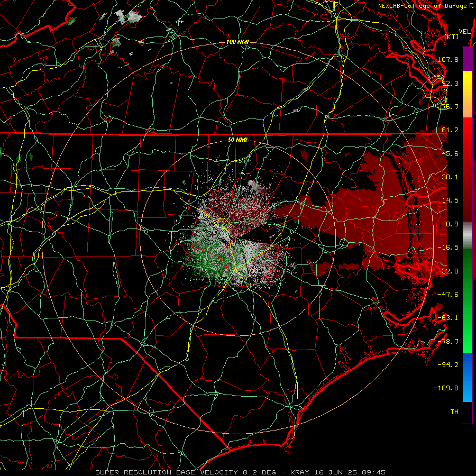The height and width of the screenshot is (476, 476).
Task: Click the 61.2 velocity scale value
Action: (450, 130)
